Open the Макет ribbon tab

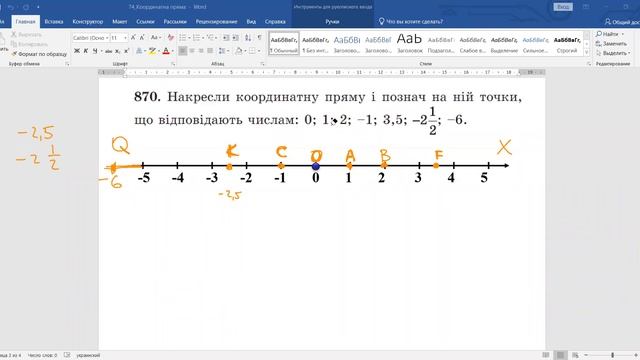click(x=120, y=22)
